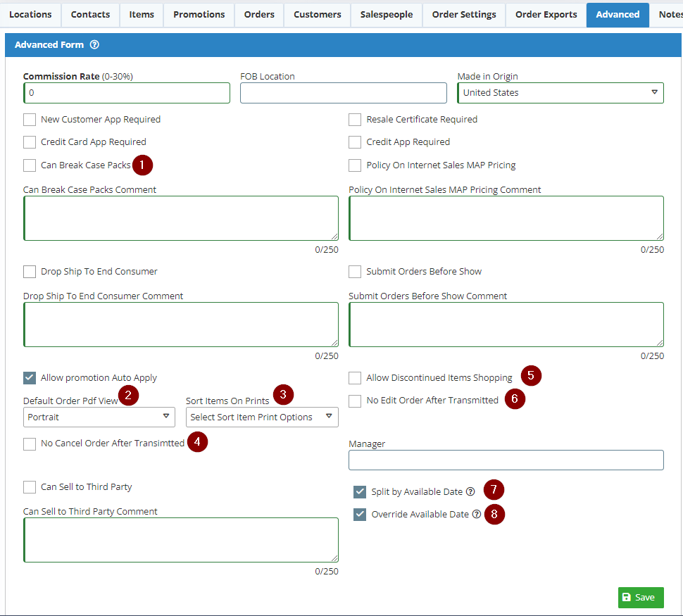The height and width of the screenshot is (616, 683).
Task: Check Can Sell to Third Party
Action: coord(30,486)
